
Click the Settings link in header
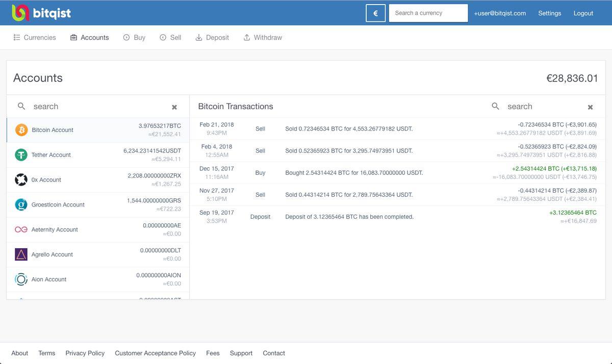549,13
